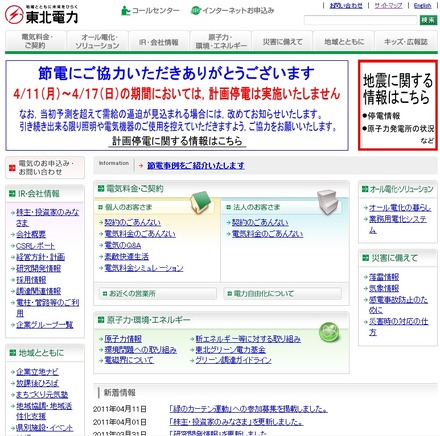Click the Tohoku Electric Power logo
440x436 pixels.
(42, 14)
